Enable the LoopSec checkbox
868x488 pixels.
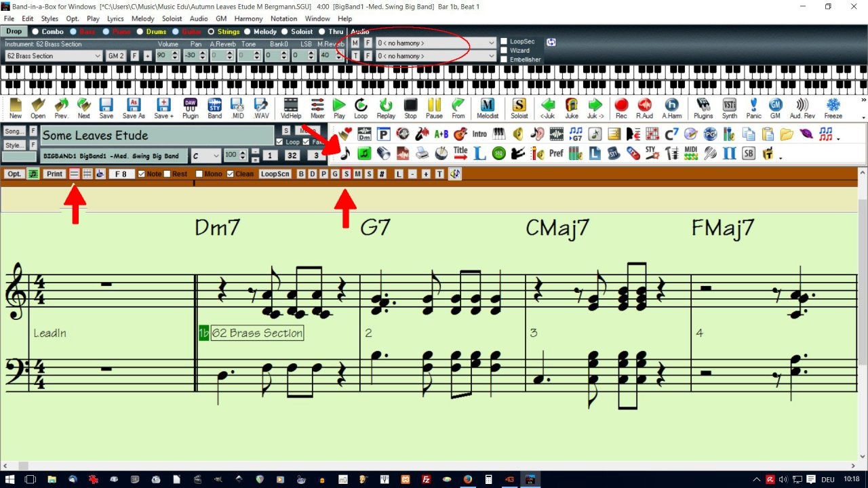[504, 41]
